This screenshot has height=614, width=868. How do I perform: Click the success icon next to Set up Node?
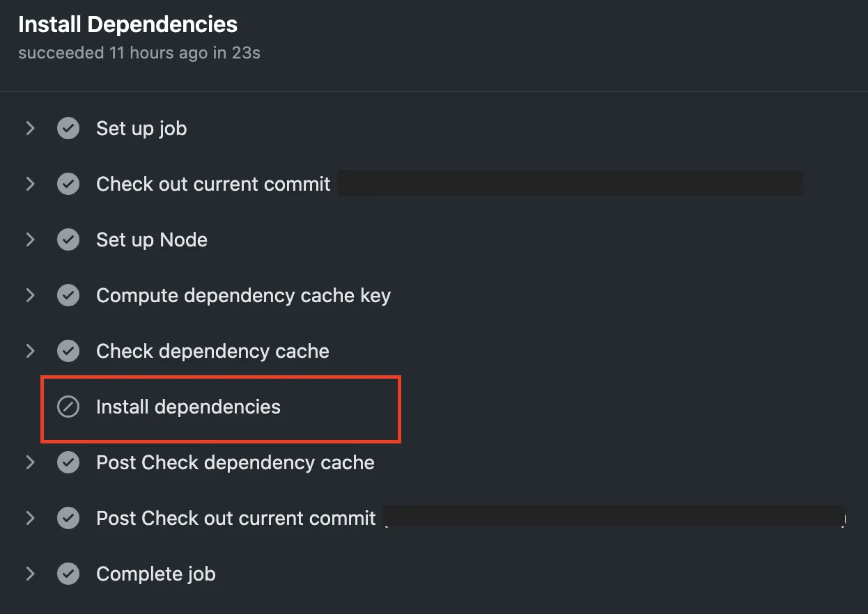coord(68,240)
